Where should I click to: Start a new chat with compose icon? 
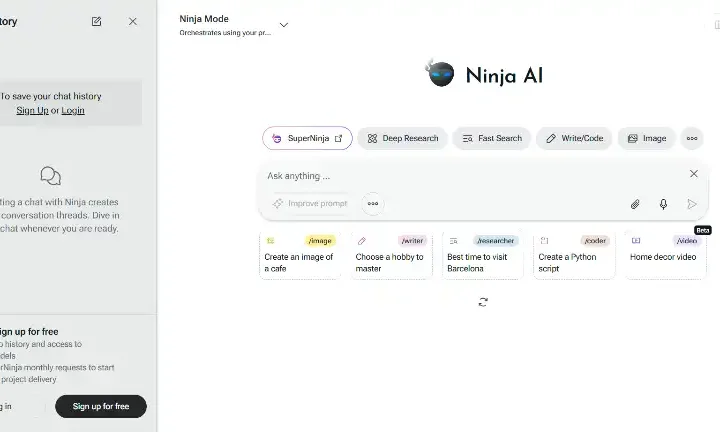[96, 22]
